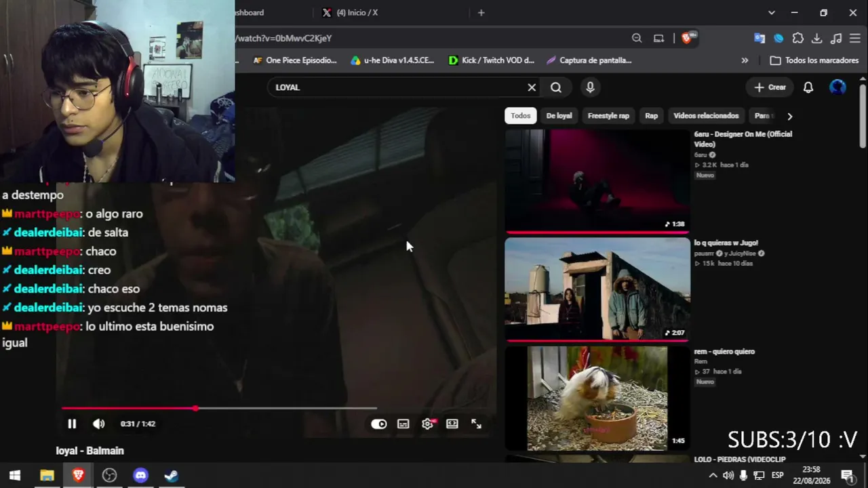This screenshot has width=868, height=488.
Task: Open the 'One Piece Episodio...' bookmark
Action: [x=294, y=60]
